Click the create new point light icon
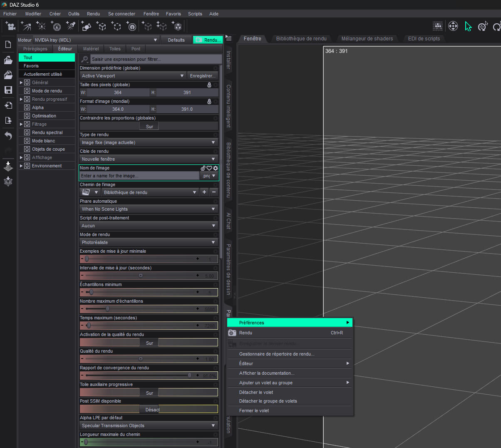The image size is (501, 448). (x=41, y=26)
